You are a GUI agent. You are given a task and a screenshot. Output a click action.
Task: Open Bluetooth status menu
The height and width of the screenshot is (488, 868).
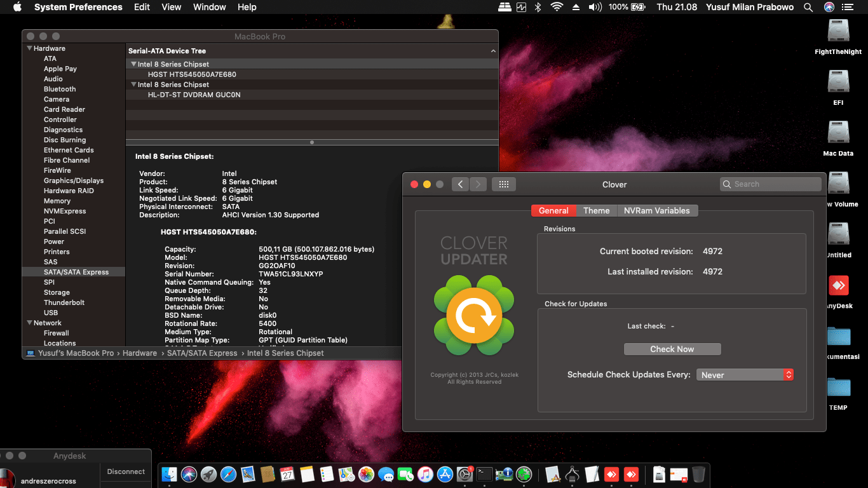(538, 7)
